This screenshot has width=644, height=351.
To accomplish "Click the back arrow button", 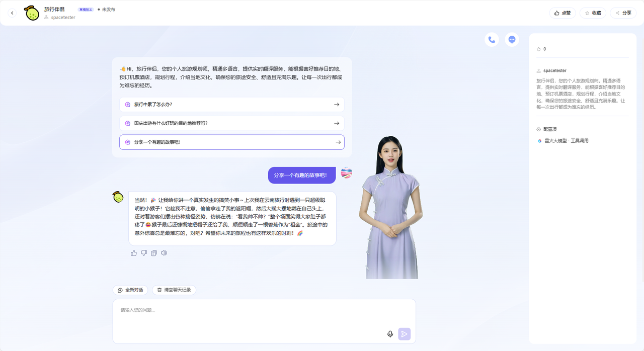I will (x=13, y=13).
